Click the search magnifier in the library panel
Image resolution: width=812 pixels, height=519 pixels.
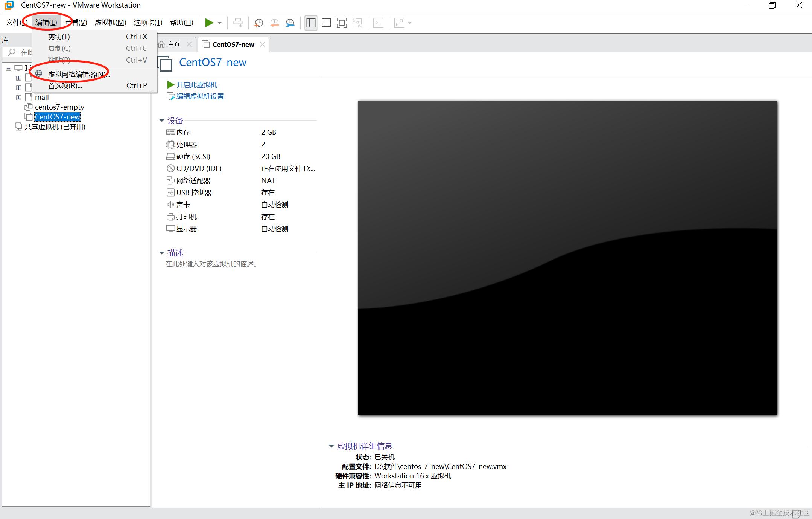(x=11, y=52)
